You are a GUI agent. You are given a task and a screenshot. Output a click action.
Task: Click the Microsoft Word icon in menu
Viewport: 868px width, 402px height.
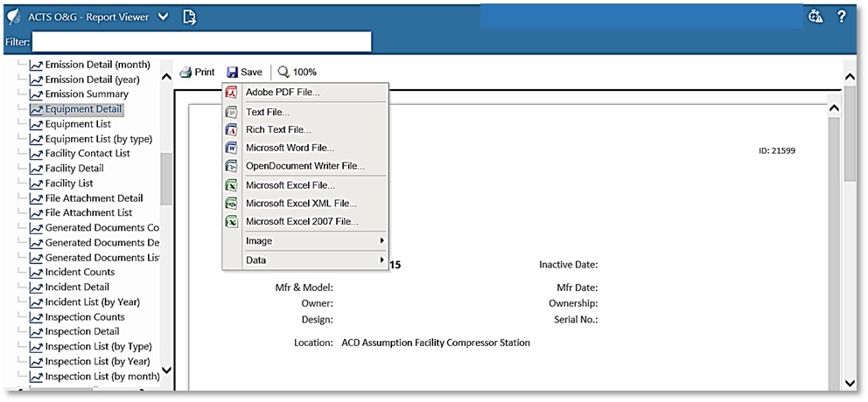[231, 148]
